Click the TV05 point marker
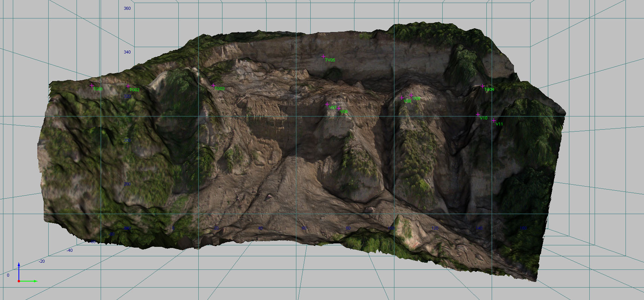This screenshot has width=644, height=300. tap(323, 57)
